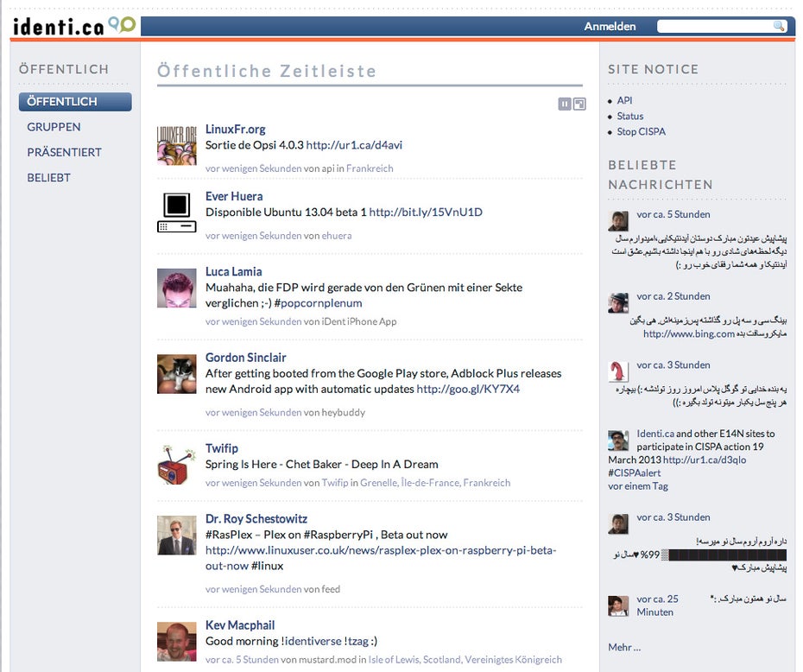Open the Beliebt section

(x=49, y=178)
